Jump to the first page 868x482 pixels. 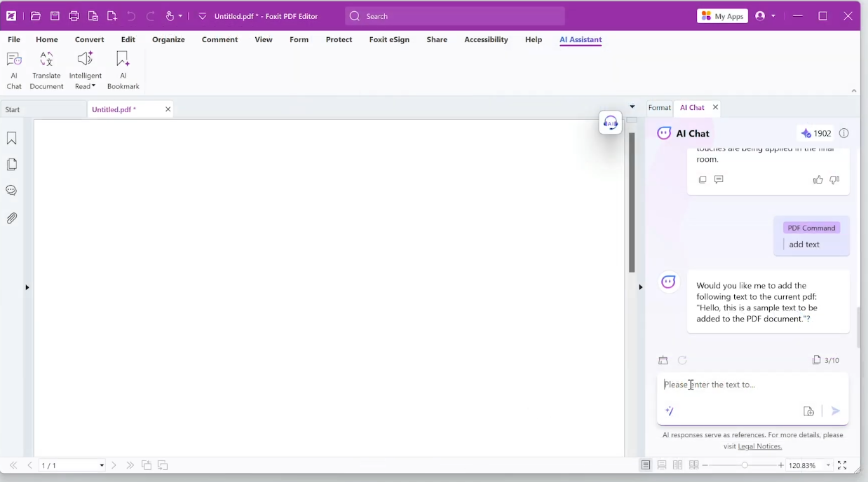point(13,465)
